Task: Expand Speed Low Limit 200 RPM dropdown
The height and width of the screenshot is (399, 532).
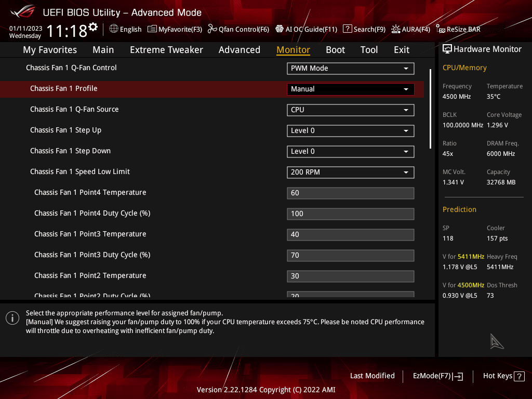Action: pos(351,172)
